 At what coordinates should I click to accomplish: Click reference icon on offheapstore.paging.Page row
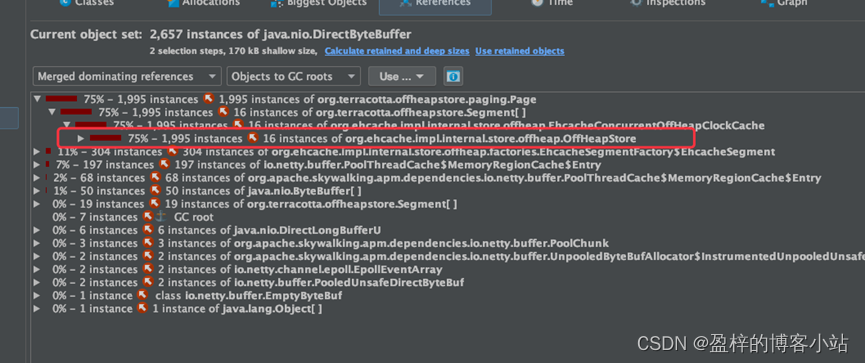coord(208,99)
